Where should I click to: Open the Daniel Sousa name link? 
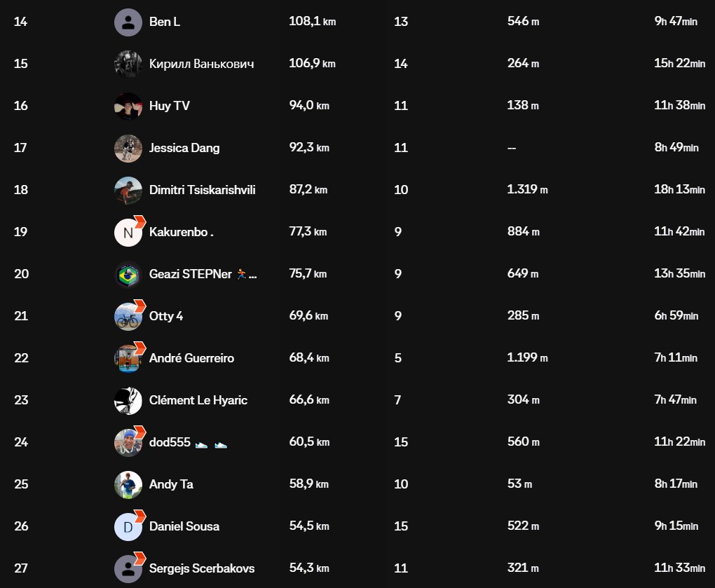[184, 526]
